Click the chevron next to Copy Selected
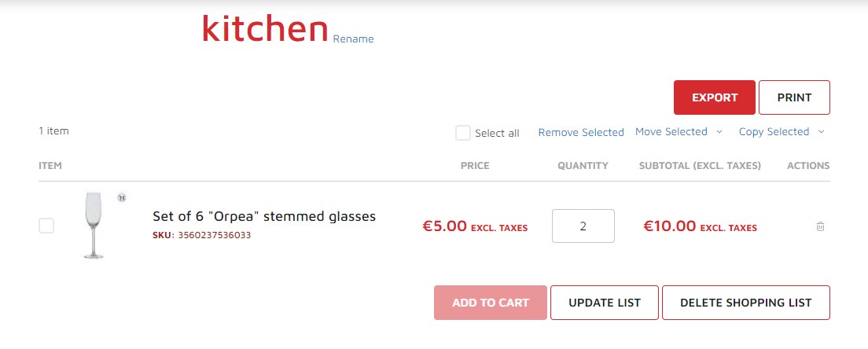Image resolution: width=868 pixels, height=349 pixels. coord(821,131)
